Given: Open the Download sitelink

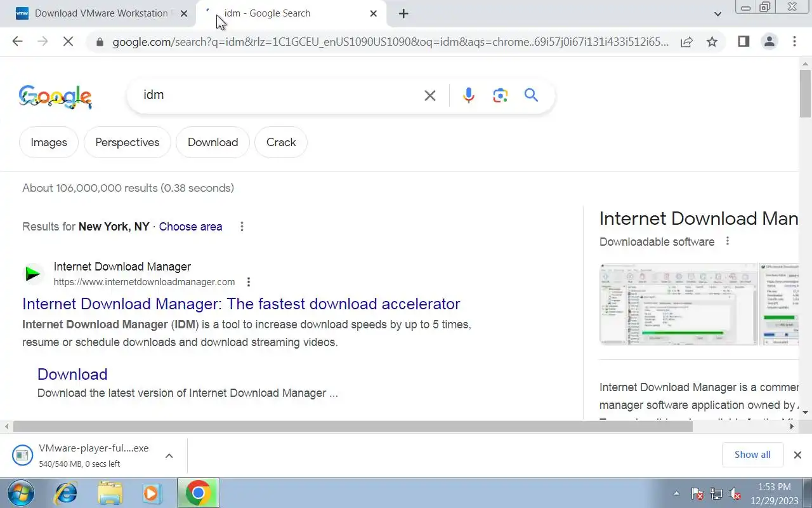Looking at the screenshot, I should [x=72, y=374].
